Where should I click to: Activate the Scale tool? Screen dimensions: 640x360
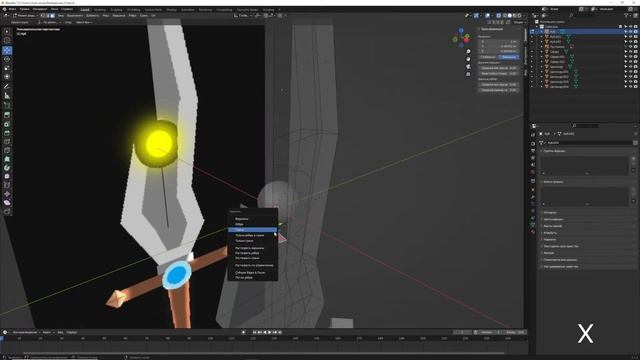(7, 68)
